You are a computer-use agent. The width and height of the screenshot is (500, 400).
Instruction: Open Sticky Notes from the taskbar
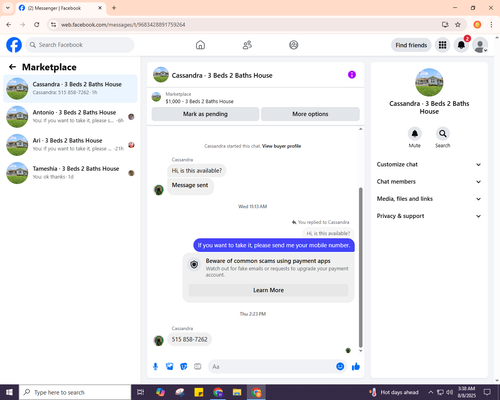point(199,392)
